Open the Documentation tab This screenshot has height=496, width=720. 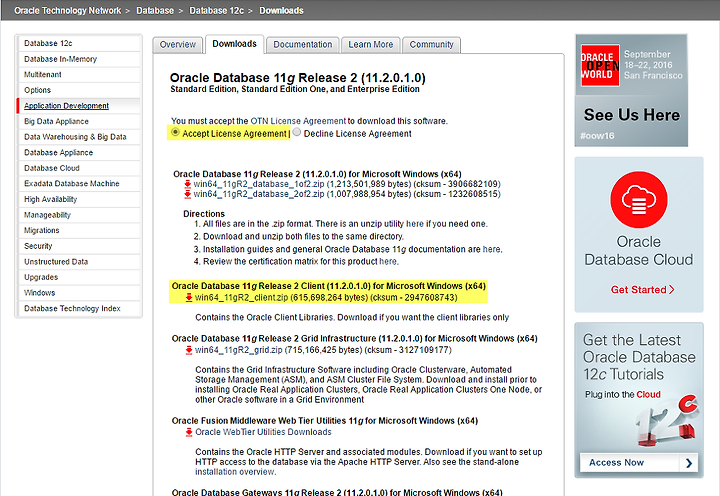tap(303, 45)
